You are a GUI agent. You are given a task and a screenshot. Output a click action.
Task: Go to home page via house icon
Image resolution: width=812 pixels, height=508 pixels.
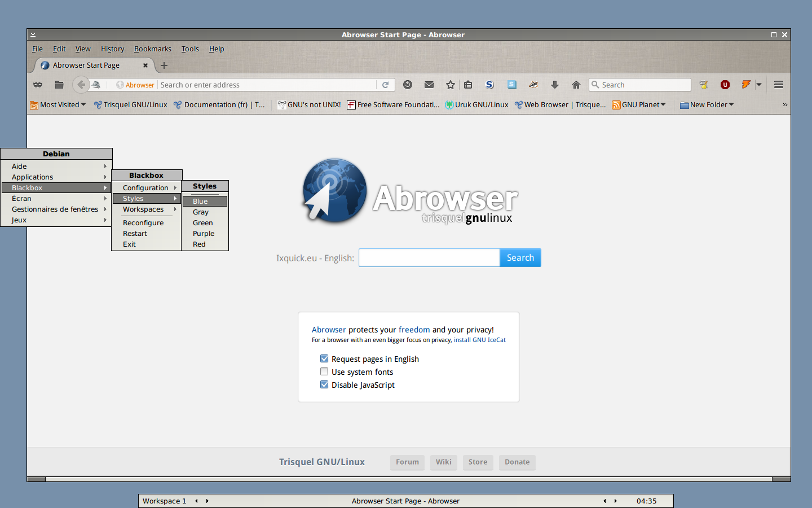(576, 85)
